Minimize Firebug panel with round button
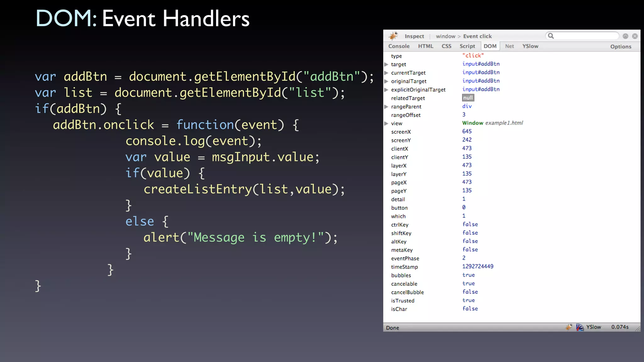644x362 pixels. 625,36
